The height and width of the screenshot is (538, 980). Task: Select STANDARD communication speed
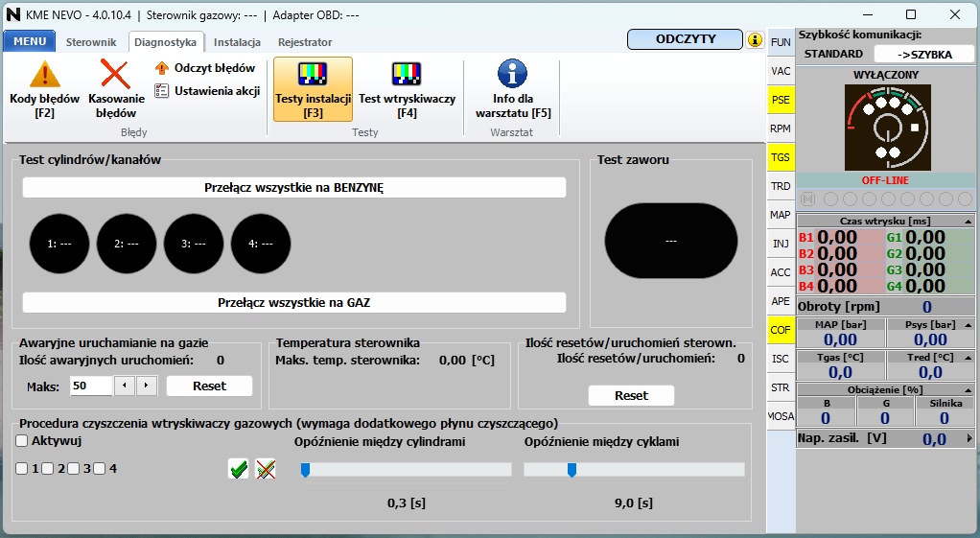pyautogui.click(x=833, y=54)
